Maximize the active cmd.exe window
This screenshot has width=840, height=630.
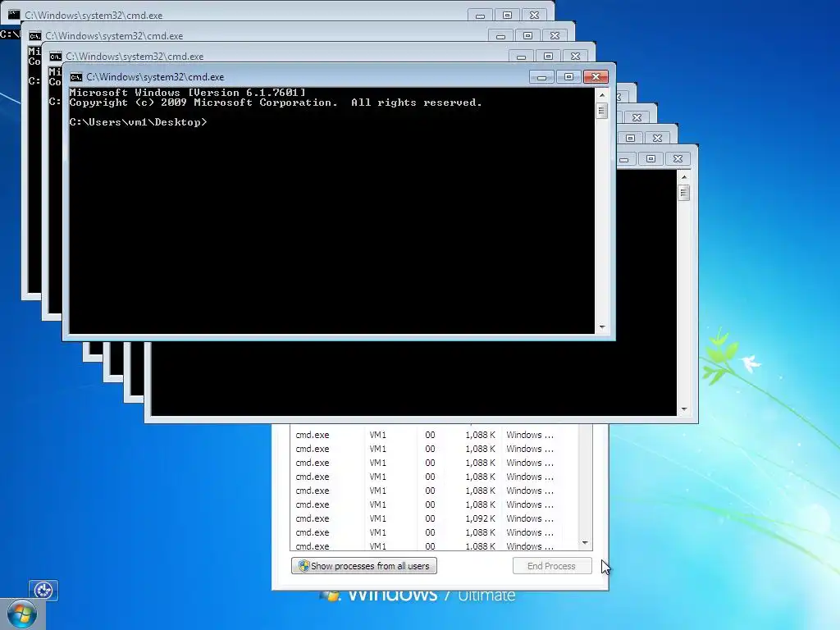(x=569, y=77)
